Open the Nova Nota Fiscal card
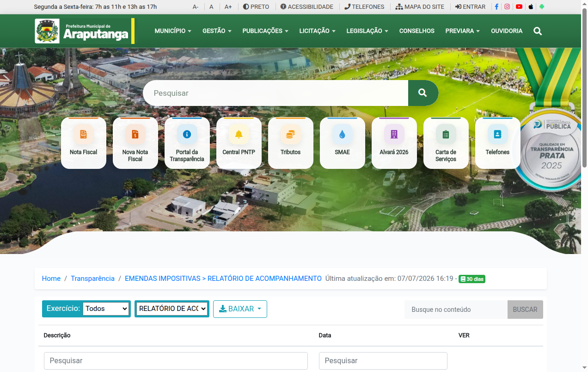The image size is (588, 372). click(x=135, y=143)
